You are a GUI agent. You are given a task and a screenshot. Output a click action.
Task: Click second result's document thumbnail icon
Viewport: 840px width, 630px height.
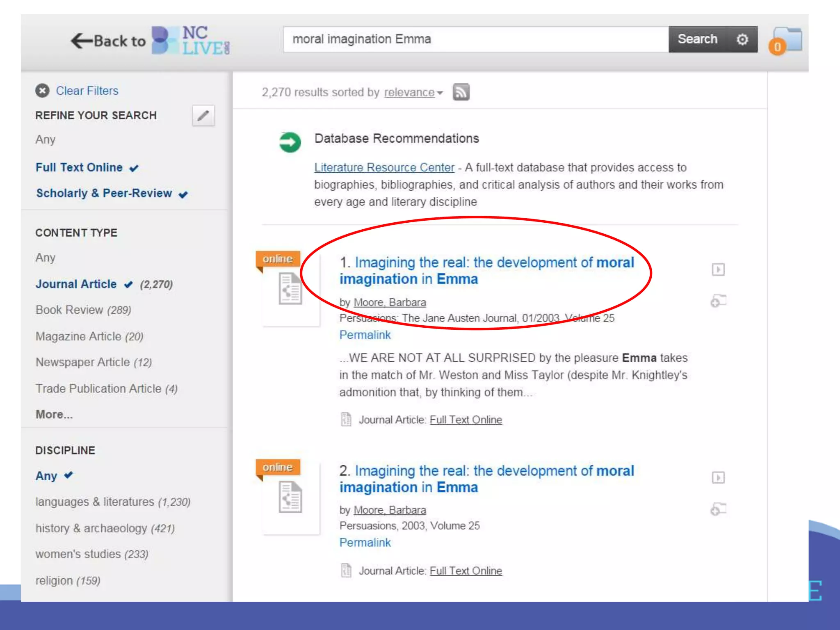pyautogui.click(x=290, y=497)
